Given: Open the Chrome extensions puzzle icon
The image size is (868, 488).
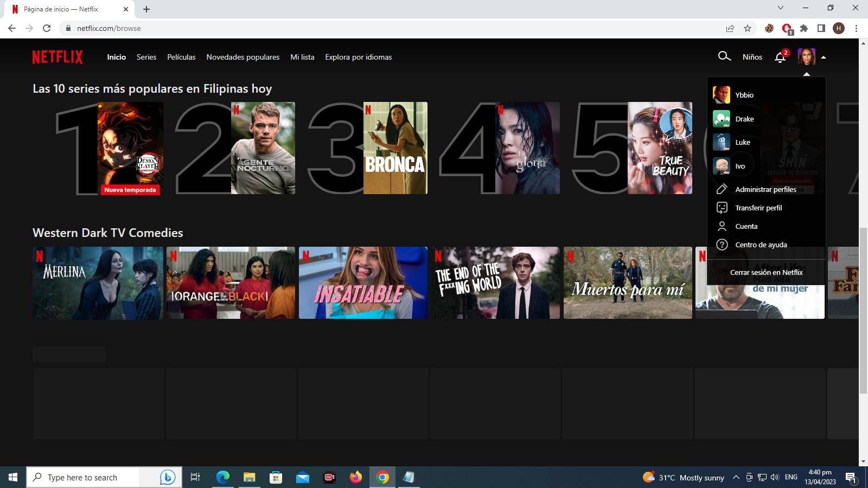Looking at the screenshot, I should [804, 28].
